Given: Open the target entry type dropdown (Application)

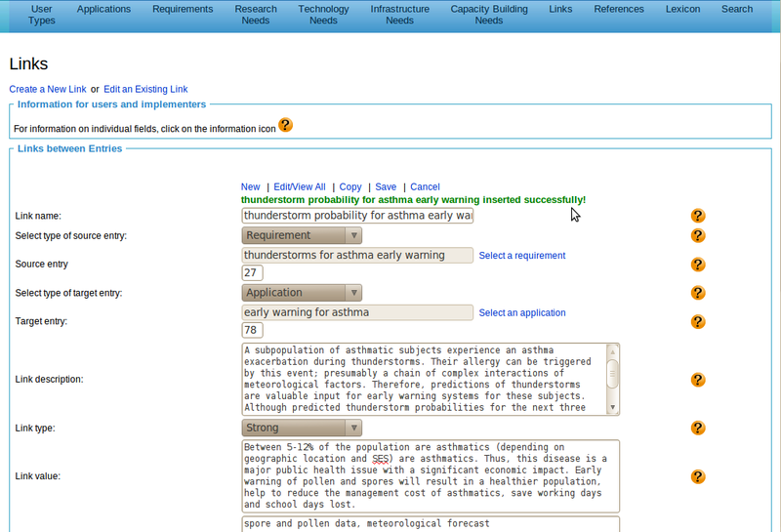Looking at the screenshot, I should click(x=302, y=293).
